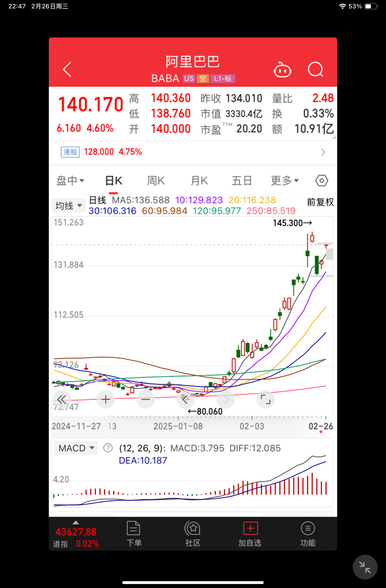Tap 250:85.519 moving average legend
Viewport: 386px width, 588px height.
tap(271, 211)
